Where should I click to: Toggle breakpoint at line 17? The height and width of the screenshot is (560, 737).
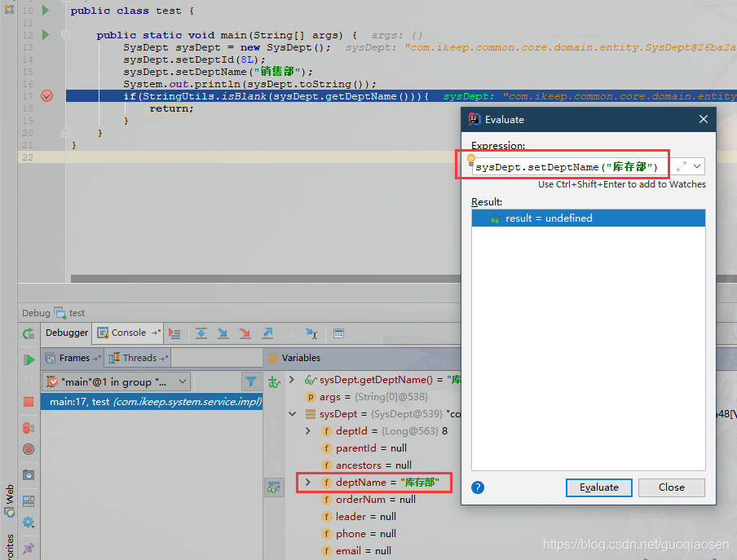pyautogui.click(x=47, y=96)
